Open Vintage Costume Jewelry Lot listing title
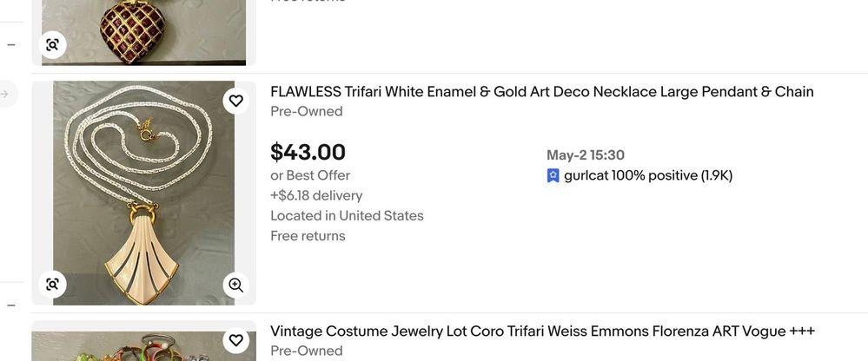This screenshot has height=361, width=868. (542, 331)
